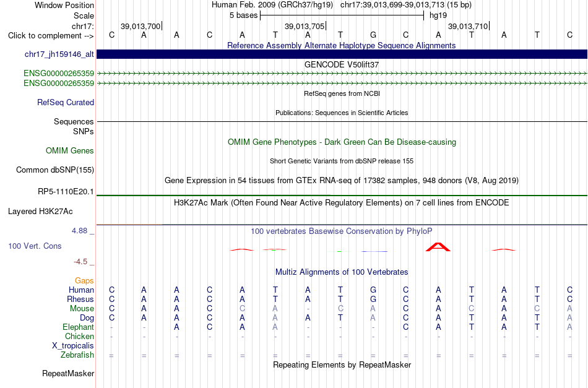Open the RefSeq Curated track label
Image resolution: width=588 pixels, height=388 pixels.
coord(66,102)
